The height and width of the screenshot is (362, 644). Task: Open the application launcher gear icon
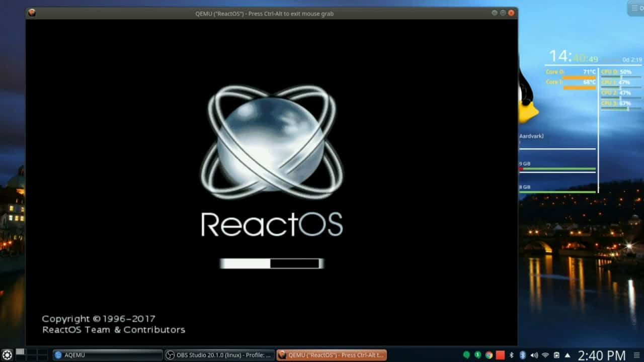click(x=7, y=355)
